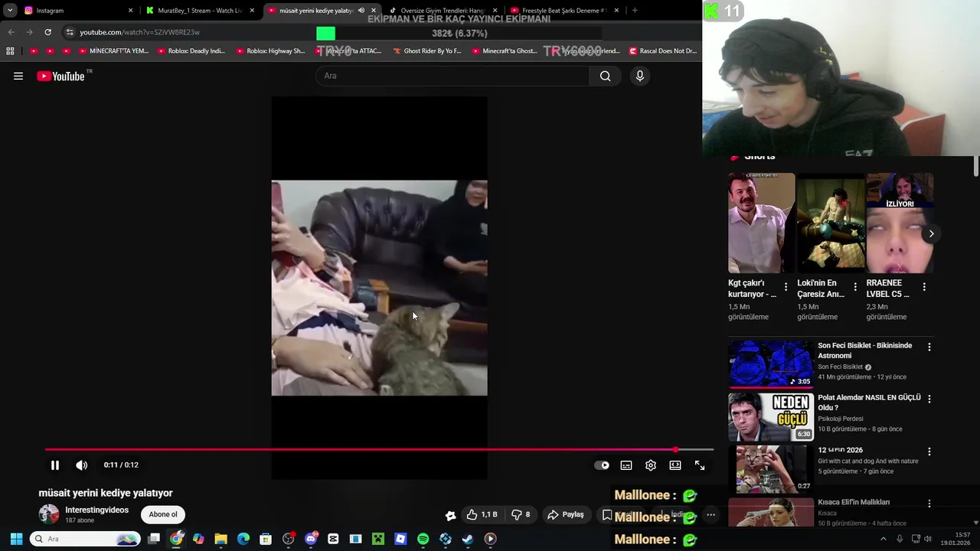
Task: Open Rascal Does Not Dr bookmark
Action: click(x=663, y=51)
